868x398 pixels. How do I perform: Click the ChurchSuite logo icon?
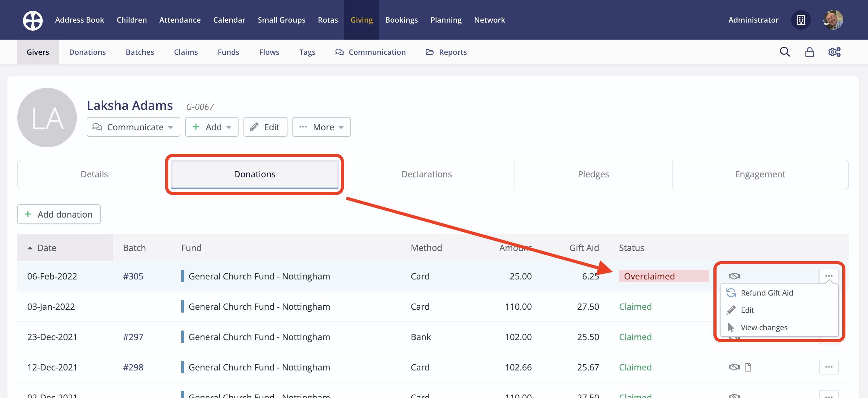click(x=33, y=20)
